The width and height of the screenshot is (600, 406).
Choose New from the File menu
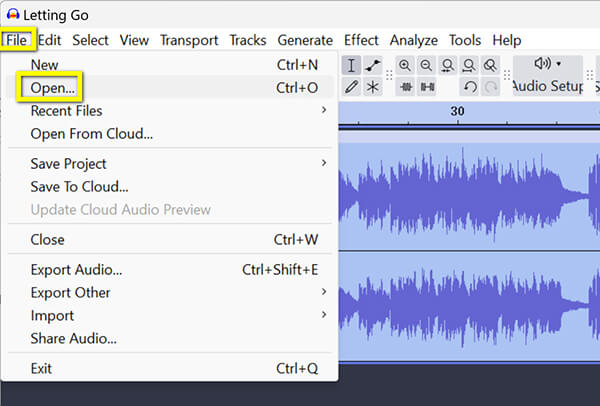[x=170, y=65]
